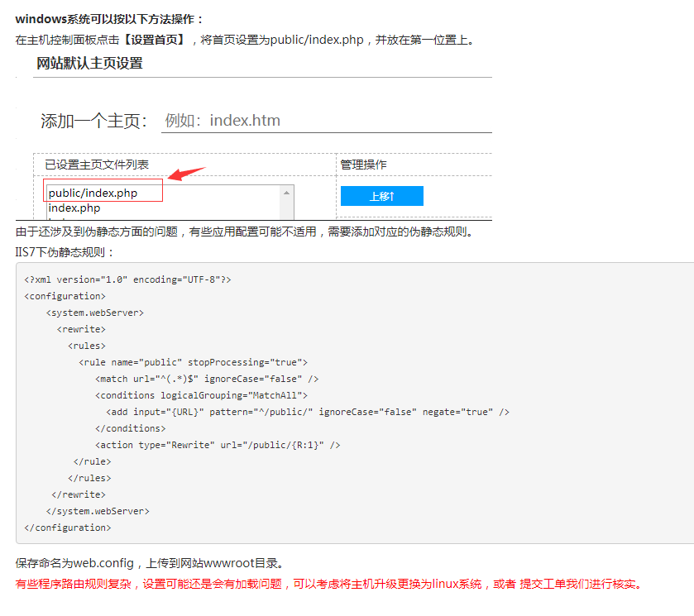
Task: Select index.php in the homepage file list
Action: 74,208
